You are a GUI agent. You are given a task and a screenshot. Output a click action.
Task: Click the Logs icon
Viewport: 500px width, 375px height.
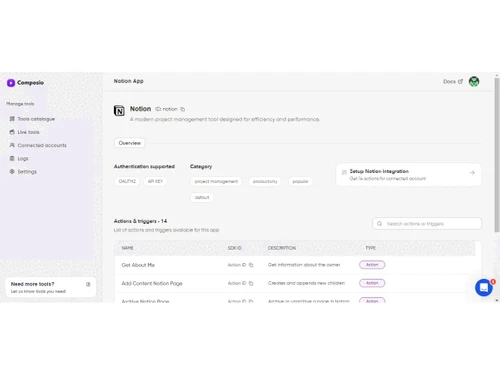click(12, 158)
